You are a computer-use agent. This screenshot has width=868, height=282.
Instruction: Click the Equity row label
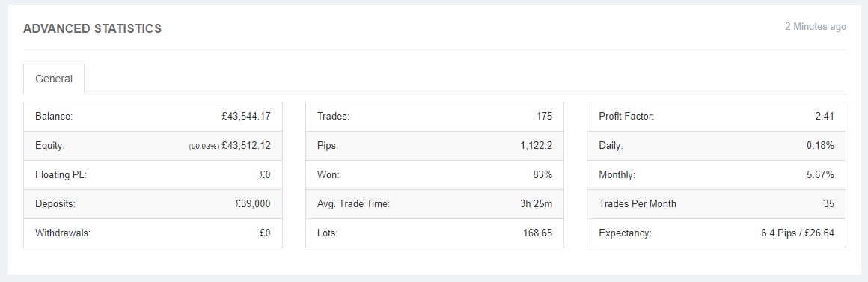pyautogui.click(x=50, y=146)
